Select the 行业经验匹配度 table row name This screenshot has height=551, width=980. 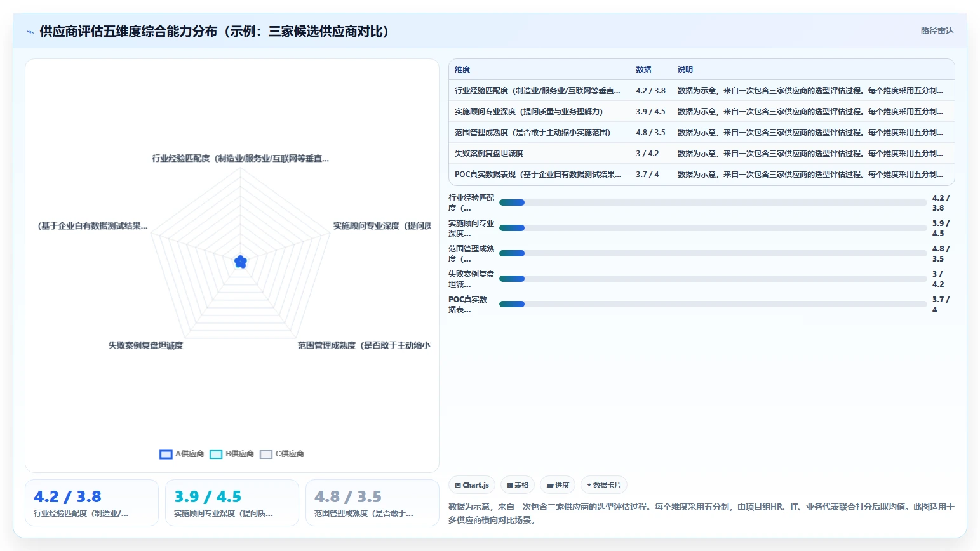click(537, 91)
